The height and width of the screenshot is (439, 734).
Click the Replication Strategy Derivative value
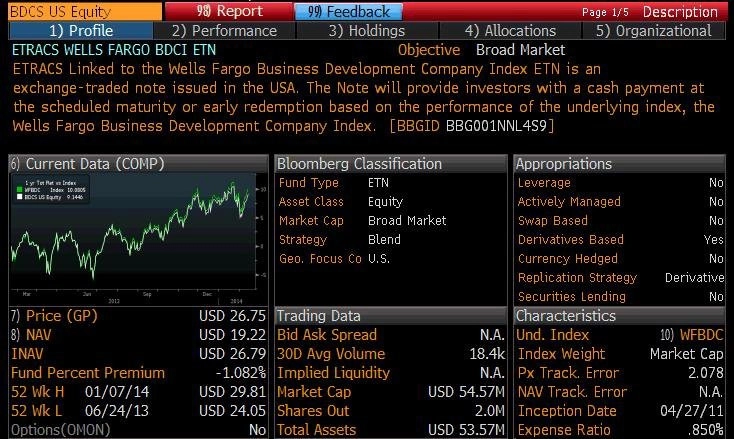click(694, 278)
